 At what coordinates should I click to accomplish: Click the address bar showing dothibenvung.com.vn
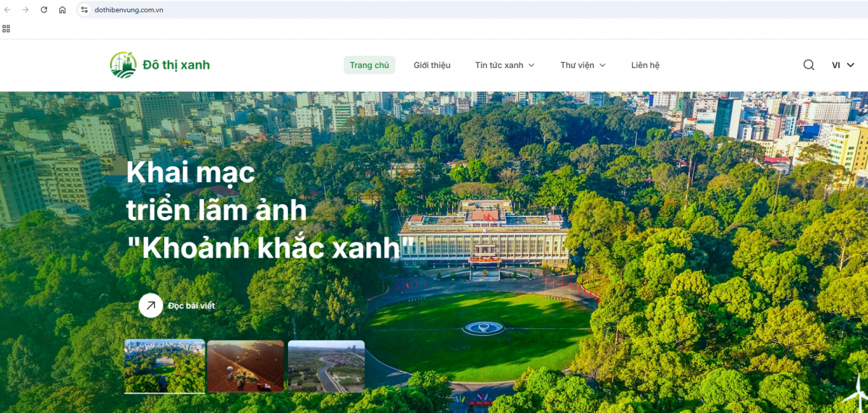coord(470,9)
